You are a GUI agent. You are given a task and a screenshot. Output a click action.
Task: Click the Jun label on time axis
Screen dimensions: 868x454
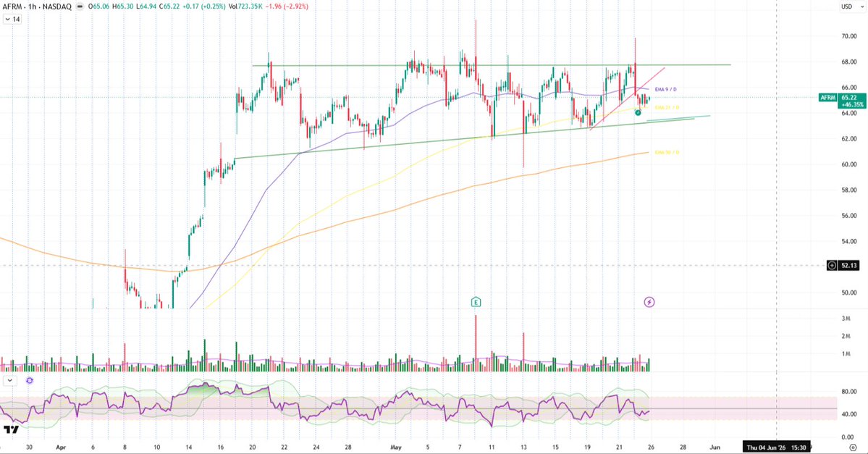[x=715, y=447]
